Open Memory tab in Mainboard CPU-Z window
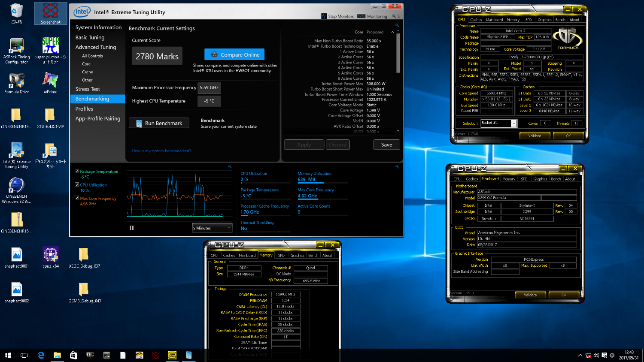Viewport: 644px width, 362px height. pos(508,179)
